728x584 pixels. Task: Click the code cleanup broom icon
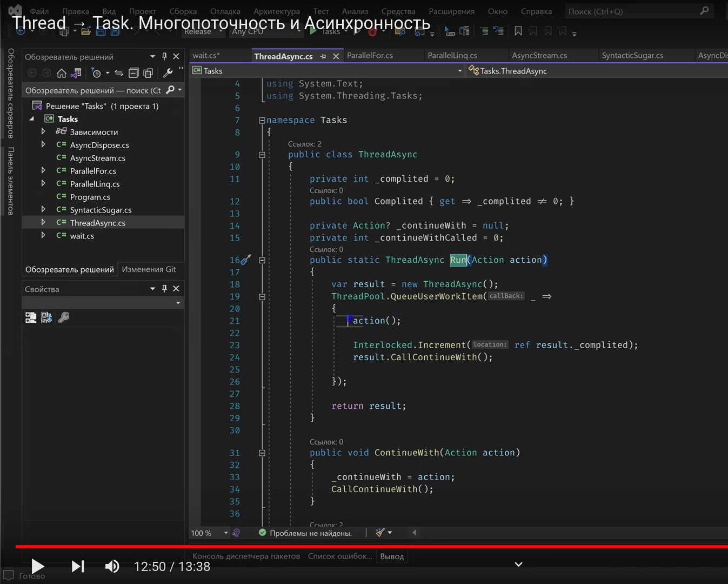click(x=378, y=533)
